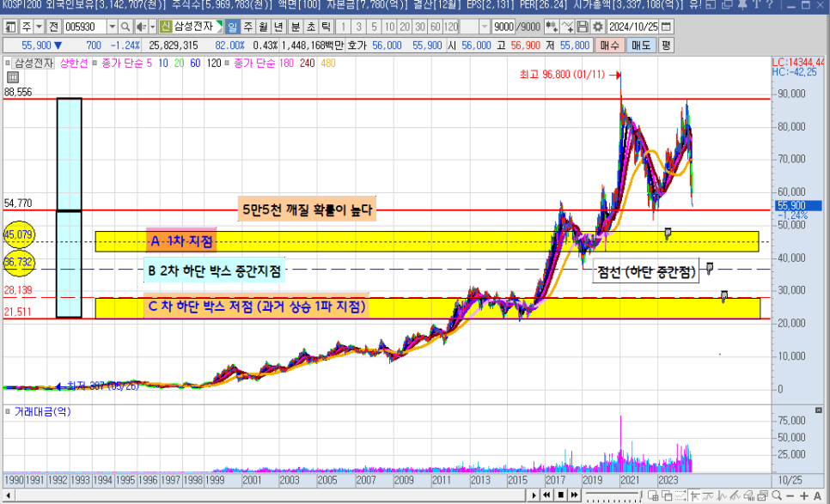Close the 거래대금 volume panel with X
Screen dimensions: 830x504
click(818, 410)
